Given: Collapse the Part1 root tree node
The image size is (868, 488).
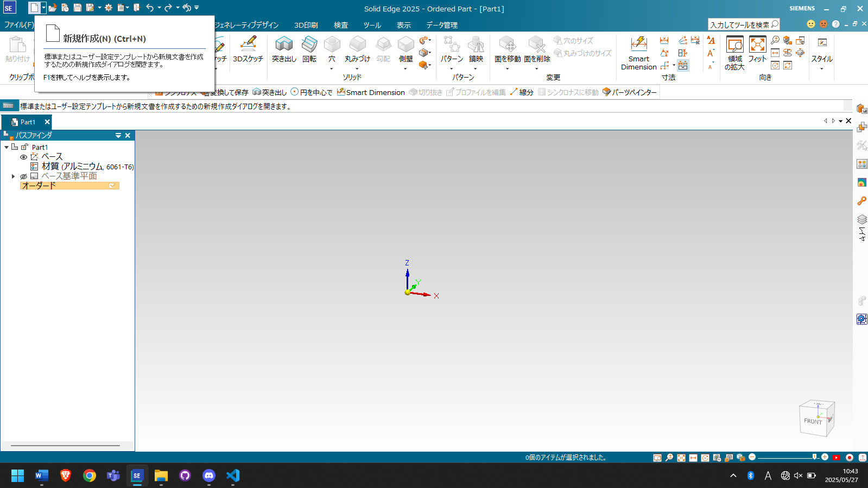Looking at the screenshot, I should 7,147.
